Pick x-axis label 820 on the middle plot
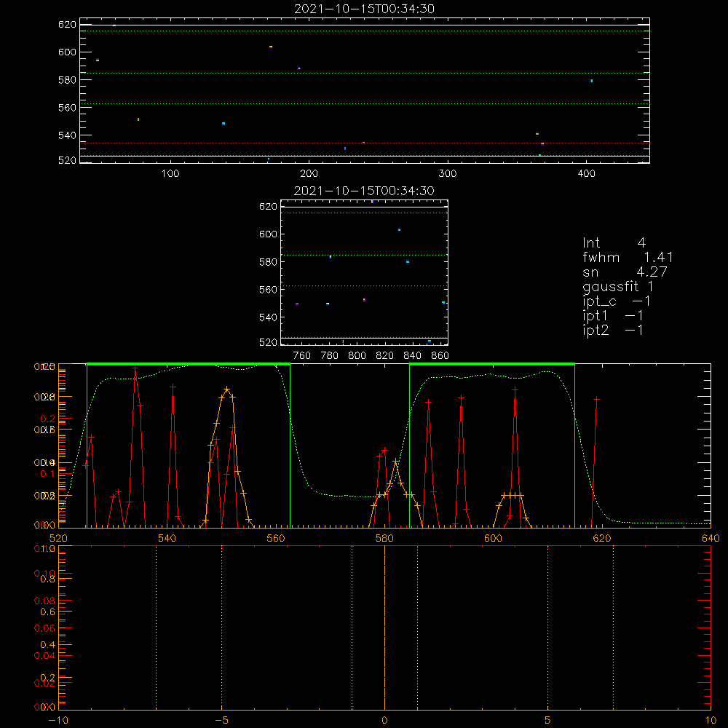 pos(385,356)
